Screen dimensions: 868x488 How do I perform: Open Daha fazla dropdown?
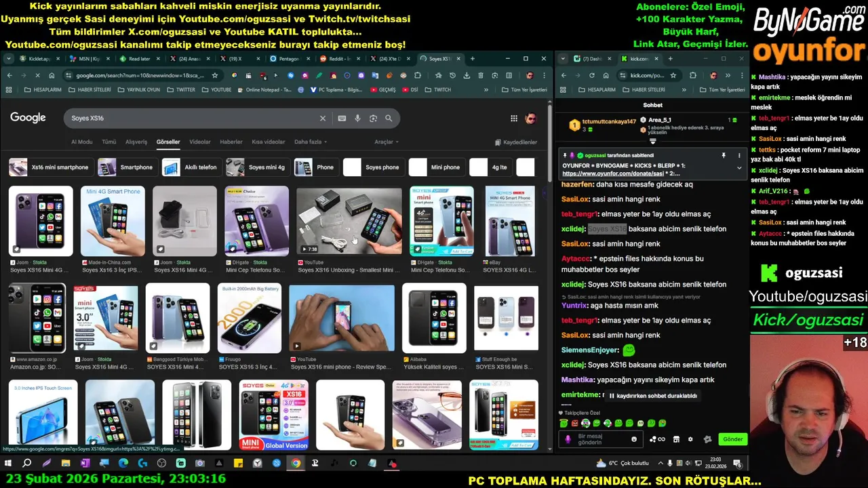point(311,142)
